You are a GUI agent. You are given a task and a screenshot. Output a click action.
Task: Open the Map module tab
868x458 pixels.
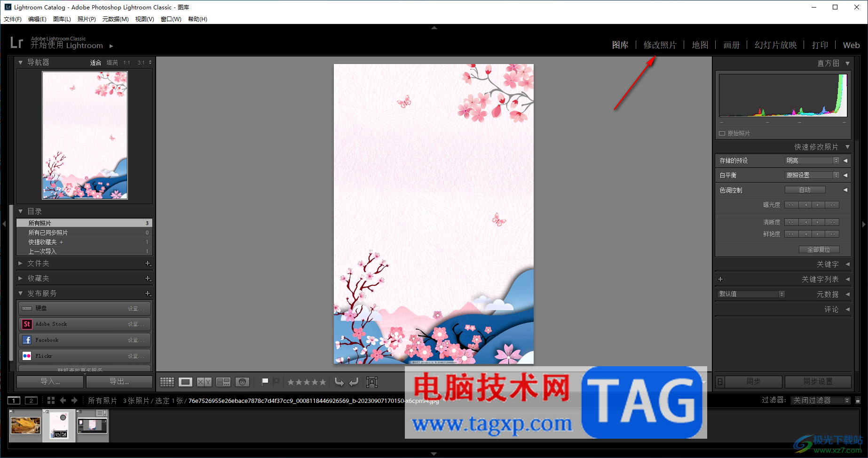pyautogui.click(x=700, y=45)
